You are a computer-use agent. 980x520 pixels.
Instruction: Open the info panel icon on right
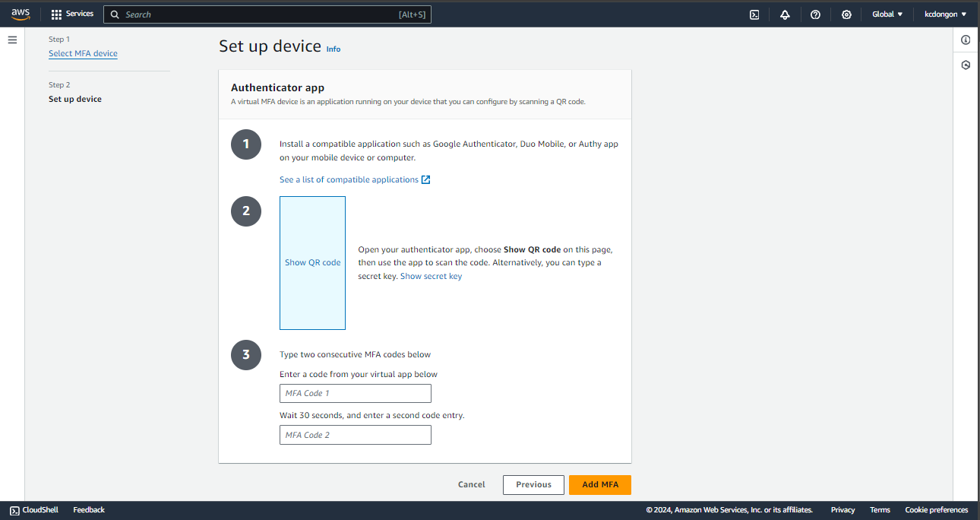(x=966, y=40)
